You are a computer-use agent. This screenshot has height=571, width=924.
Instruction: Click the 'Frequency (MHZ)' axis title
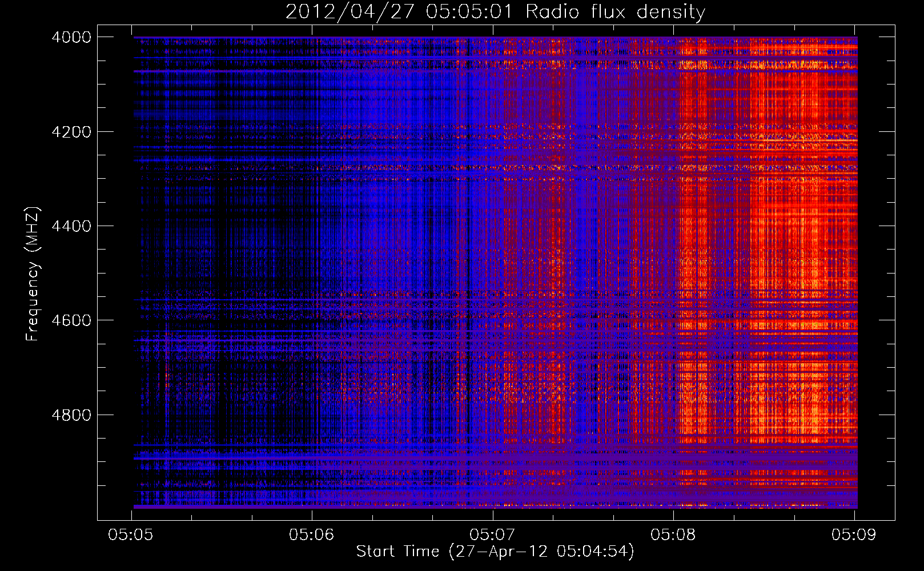tap(33, 274)
